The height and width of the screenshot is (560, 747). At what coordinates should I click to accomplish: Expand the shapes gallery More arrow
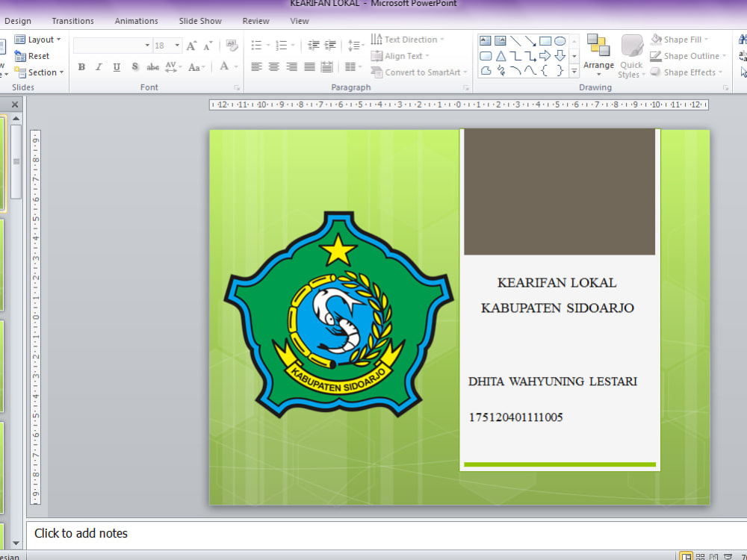(574, 72)
